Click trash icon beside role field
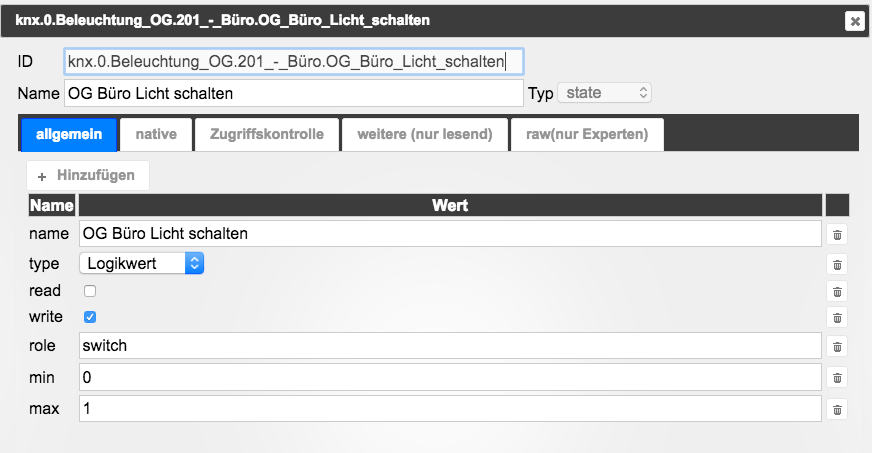Viewport: 872px width, 453px height. point(837,347)
